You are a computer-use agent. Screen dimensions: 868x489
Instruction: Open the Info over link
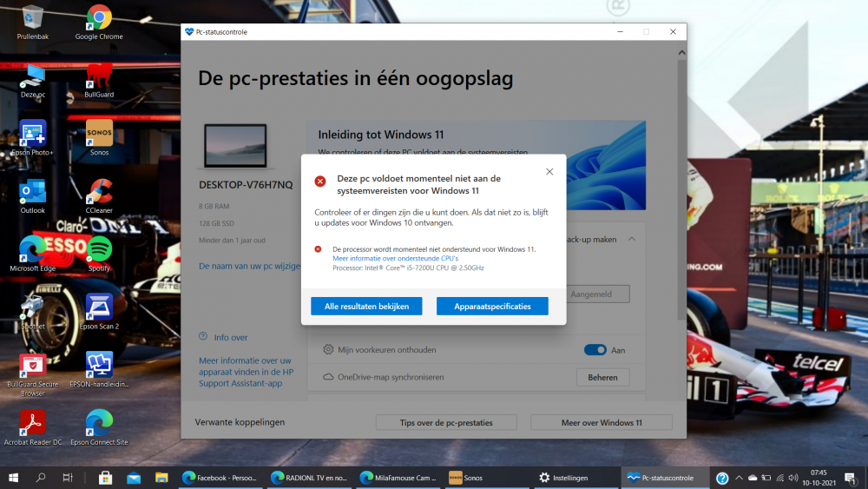tap(230, 337)
